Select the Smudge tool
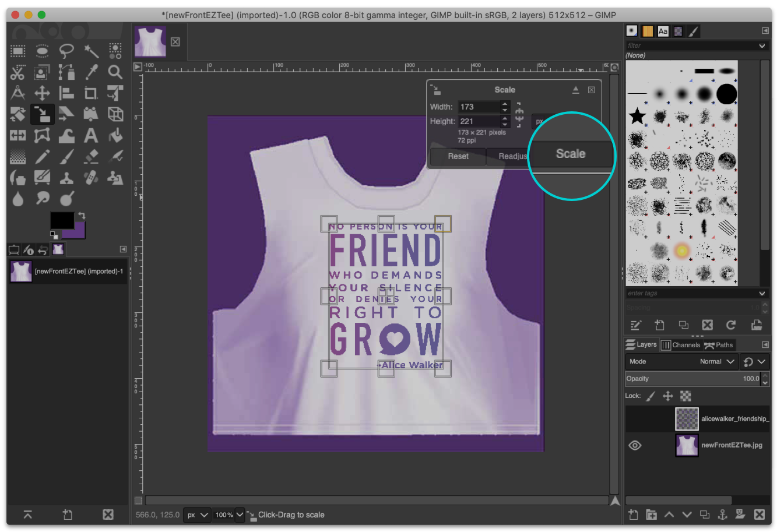 (42, 199)
